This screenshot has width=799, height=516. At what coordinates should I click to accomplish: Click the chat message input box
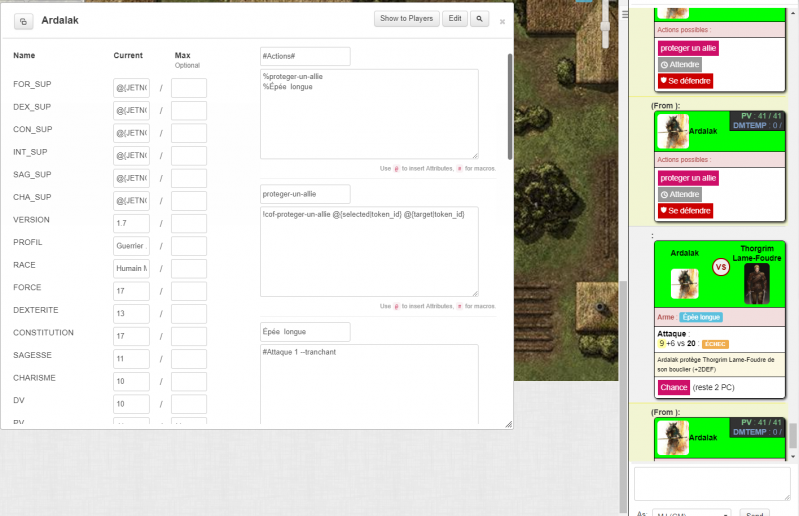click(711, 484)
